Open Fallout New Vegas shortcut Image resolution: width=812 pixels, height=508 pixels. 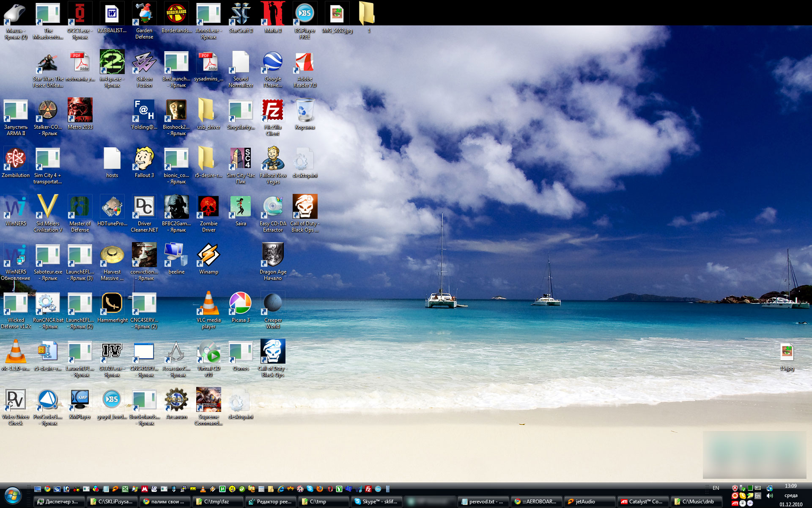pos(273,165)
